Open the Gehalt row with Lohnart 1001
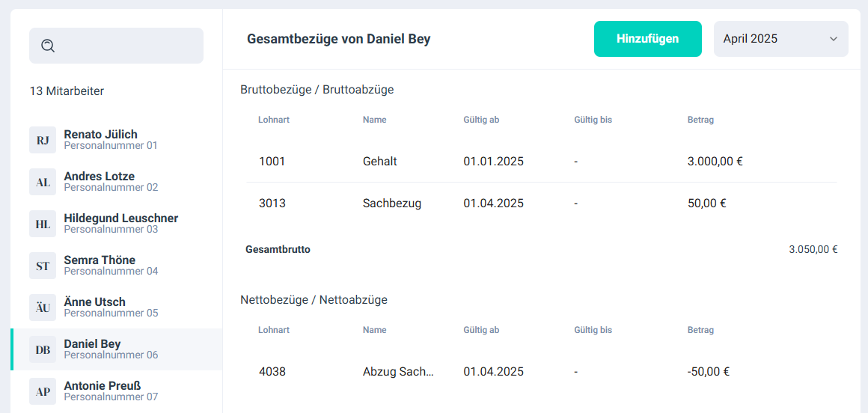 [x=540, y=161]
